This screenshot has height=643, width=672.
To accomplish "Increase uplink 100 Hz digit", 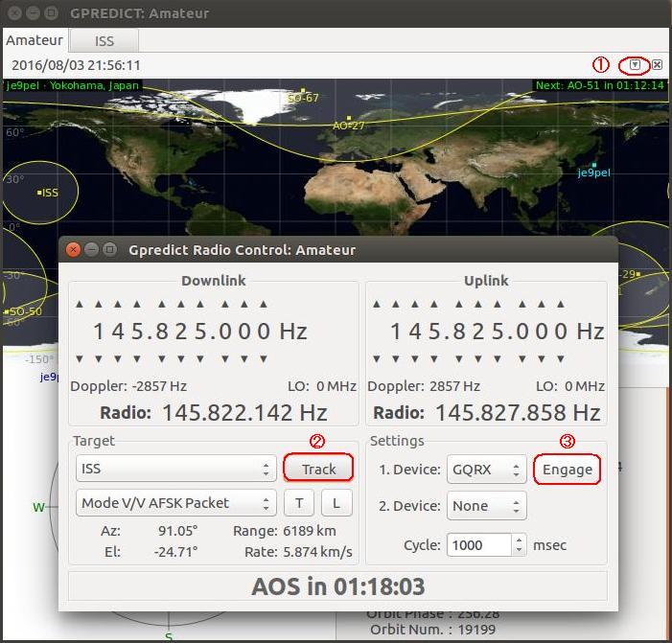I will 522,304.
